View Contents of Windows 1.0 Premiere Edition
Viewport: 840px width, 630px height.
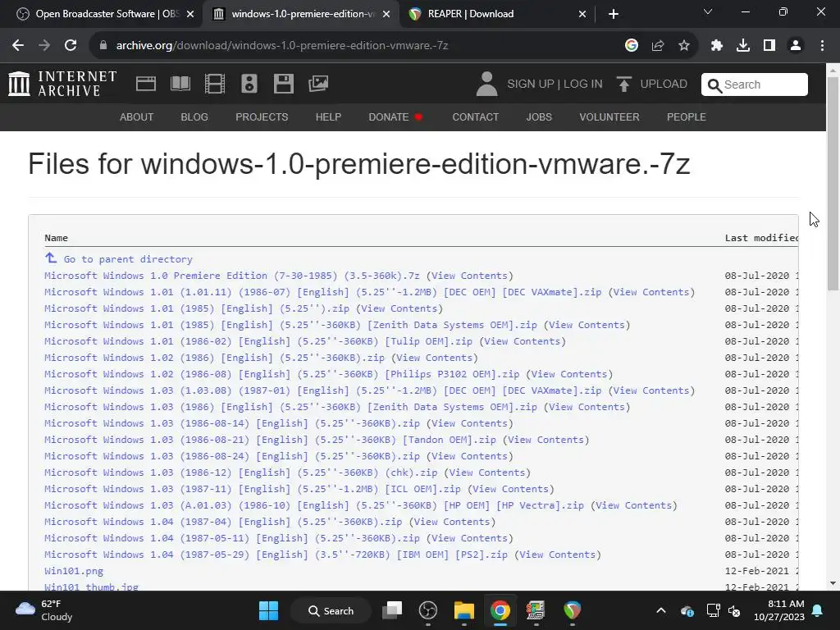470,276
